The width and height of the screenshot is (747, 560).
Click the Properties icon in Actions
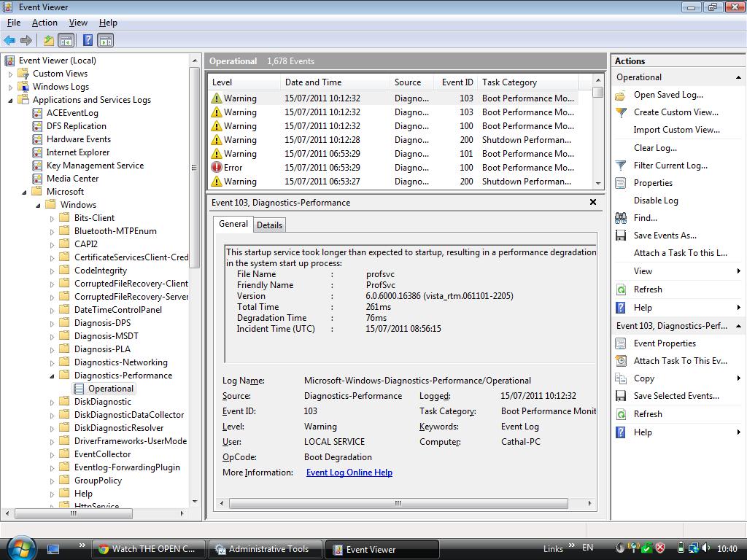point(620,183)
